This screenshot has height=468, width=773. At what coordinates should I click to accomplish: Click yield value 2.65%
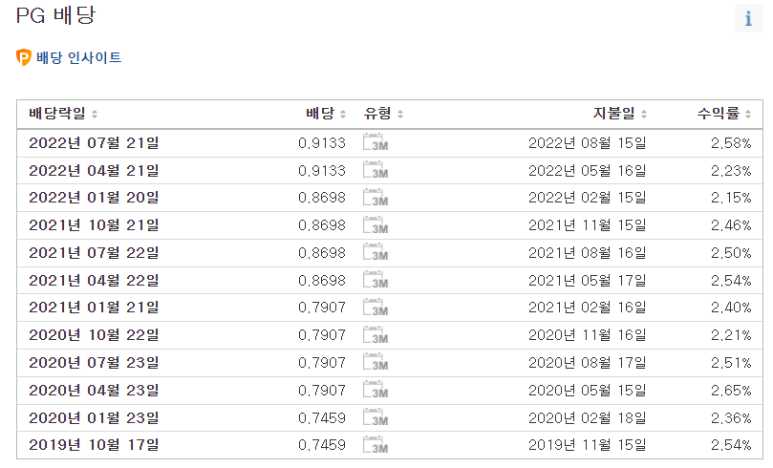[731, 391]
